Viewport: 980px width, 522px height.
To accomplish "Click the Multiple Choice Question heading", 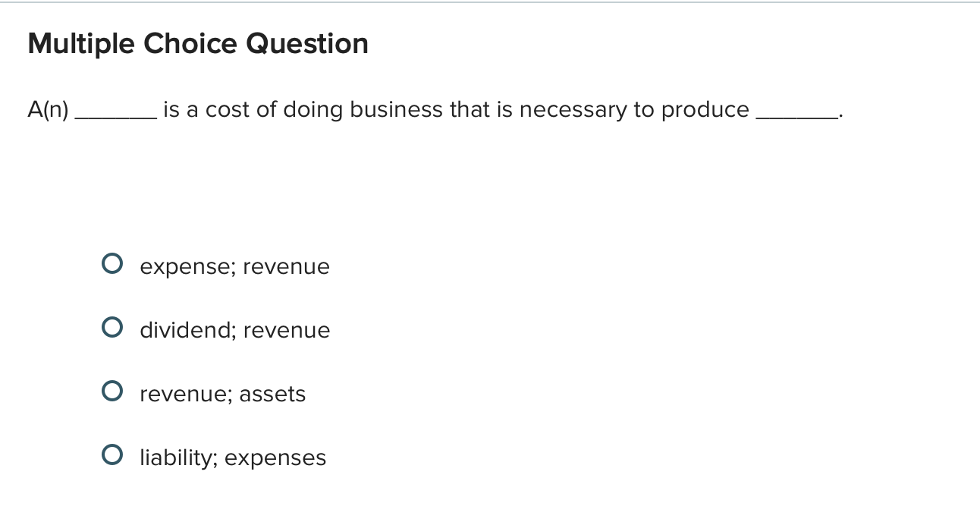I will (x=198, y=43).
